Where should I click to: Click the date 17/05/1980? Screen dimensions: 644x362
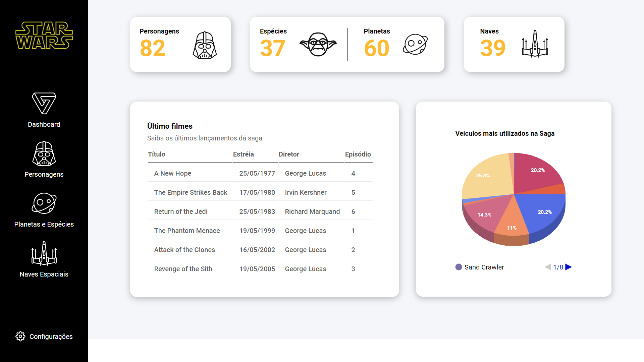[257, 192]
